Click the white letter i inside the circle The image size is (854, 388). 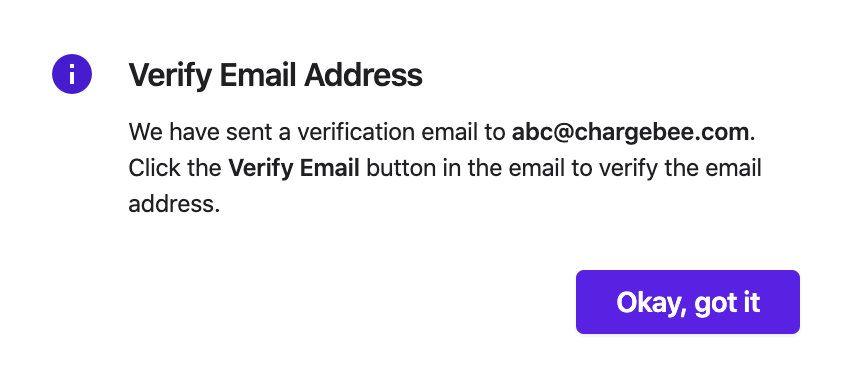tap(72, 74)
